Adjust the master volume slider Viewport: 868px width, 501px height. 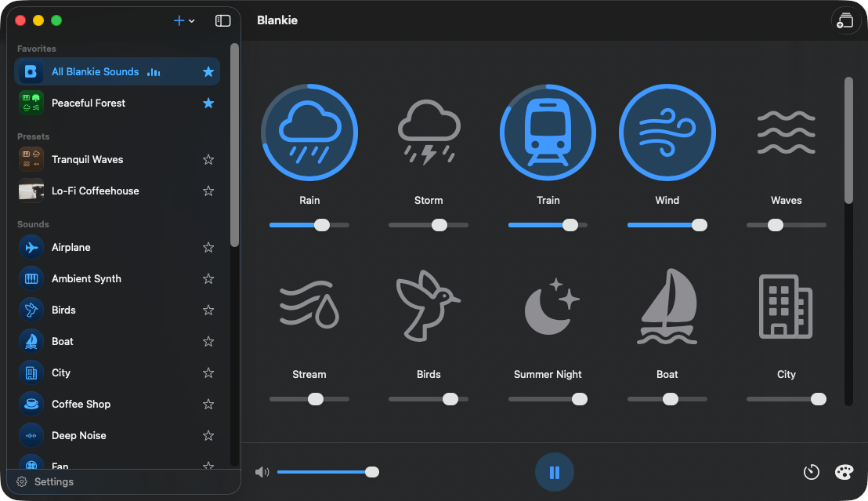coord(327,472)
